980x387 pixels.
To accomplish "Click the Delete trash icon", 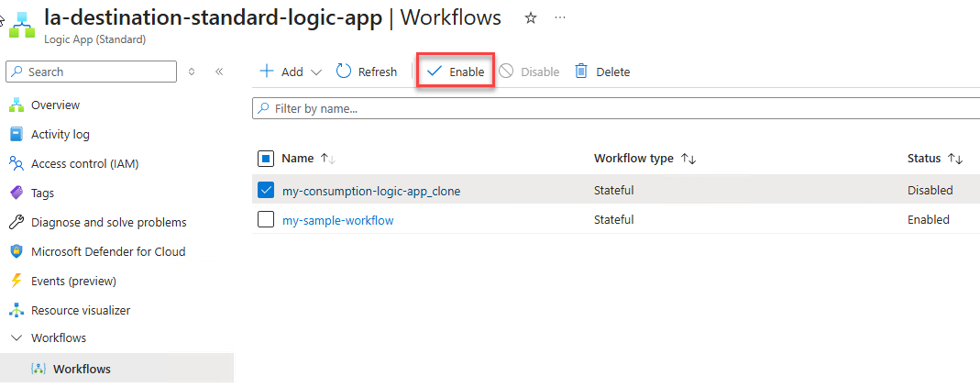I will tap(581, 72).
